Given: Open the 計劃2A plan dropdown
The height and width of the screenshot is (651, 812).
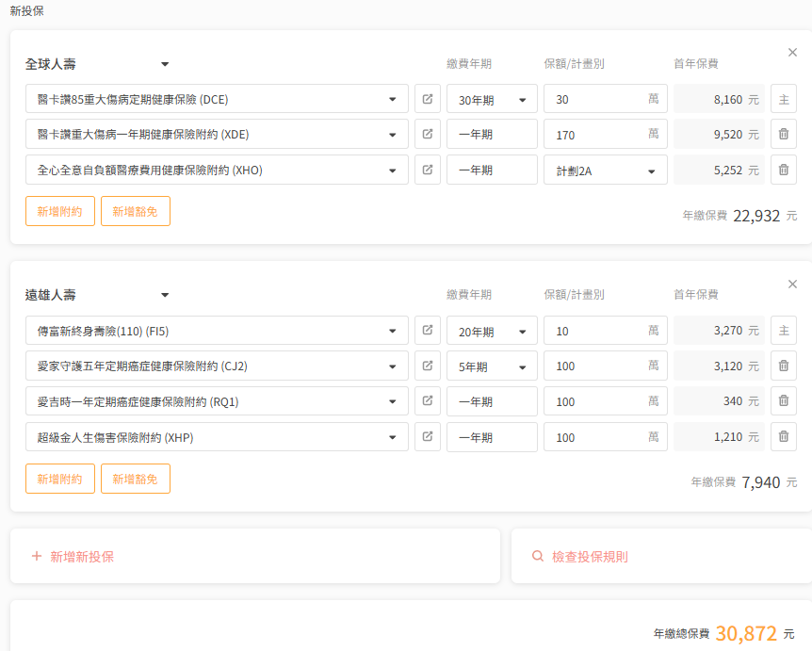Looking at the screenshot, I should pos(606,170).
